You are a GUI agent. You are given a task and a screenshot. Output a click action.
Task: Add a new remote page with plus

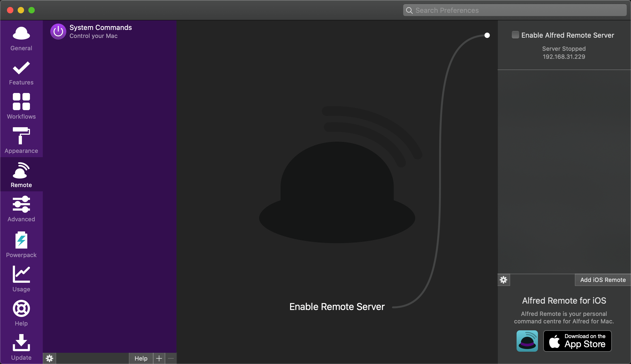coord(159,358)
